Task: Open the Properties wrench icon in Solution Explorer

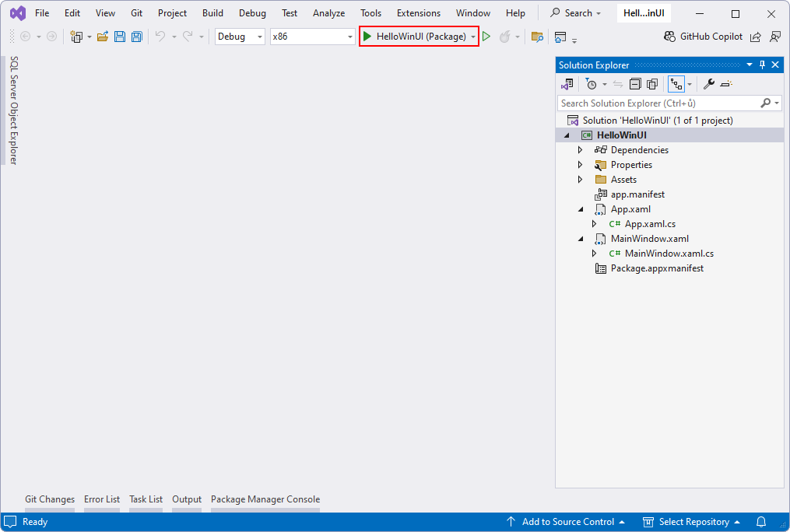Action: [x=711, y=84]
